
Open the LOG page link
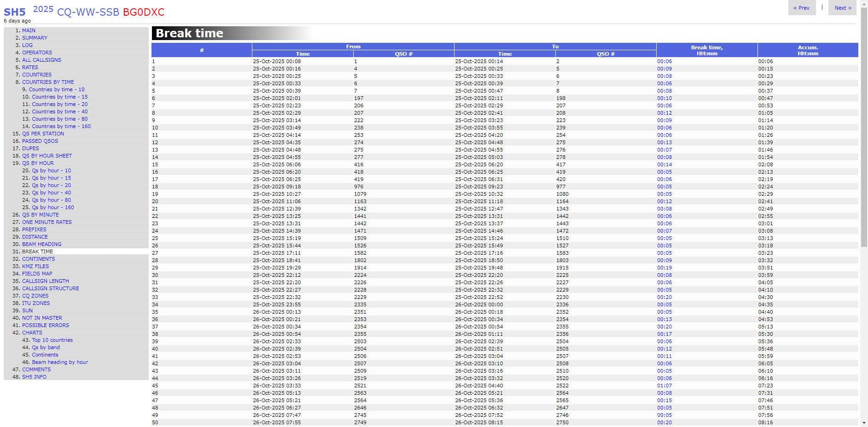pos(27,45)
